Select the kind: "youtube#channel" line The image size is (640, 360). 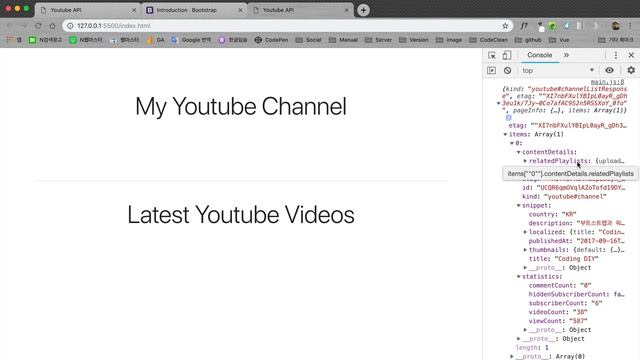(564, 196)
